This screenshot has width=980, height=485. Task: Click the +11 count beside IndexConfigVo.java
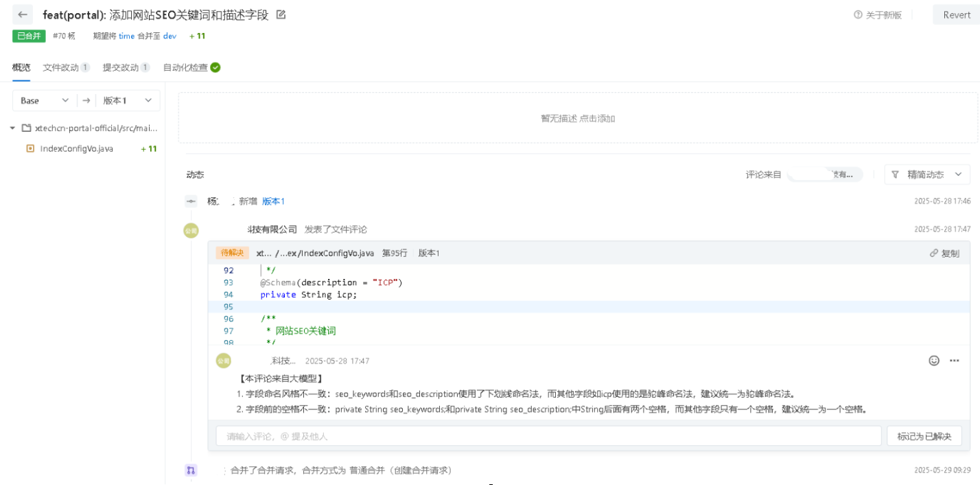click(x=149, y=148)
